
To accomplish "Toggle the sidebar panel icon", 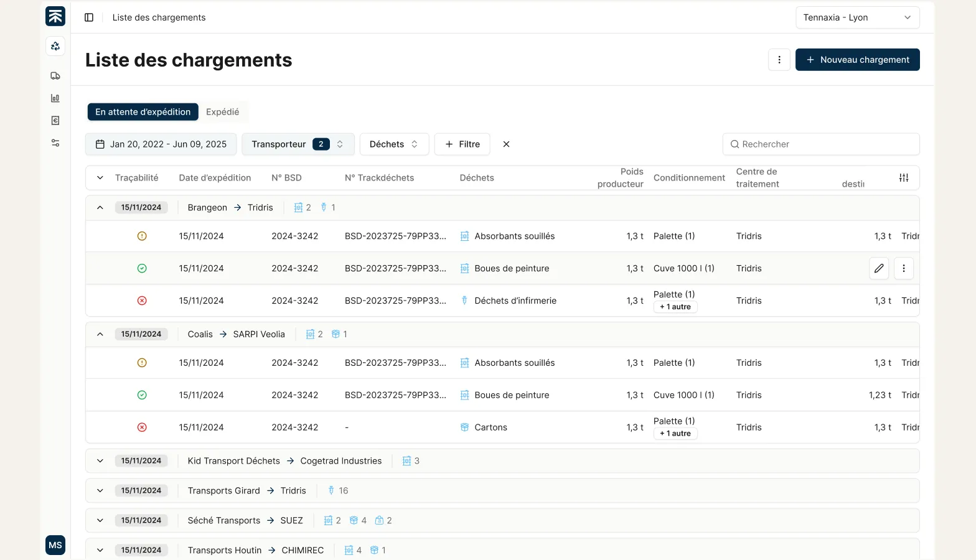I will [89, 17].
